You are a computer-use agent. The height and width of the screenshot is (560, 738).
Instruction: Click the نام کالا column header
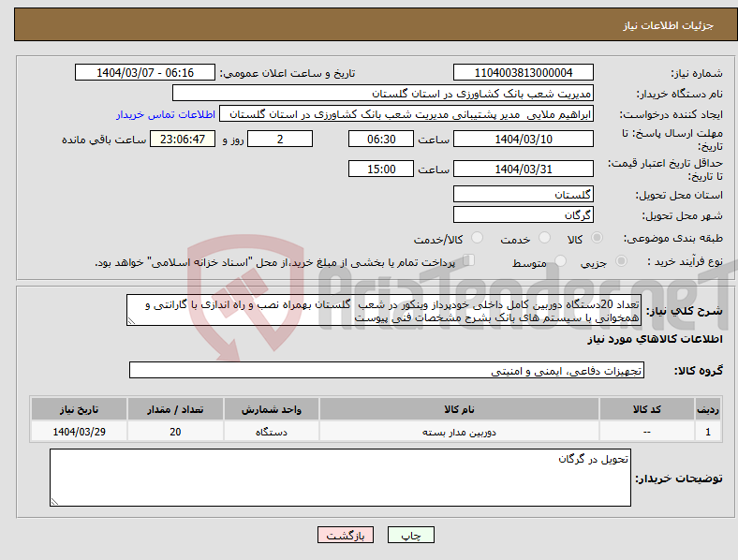click(459, 409)
